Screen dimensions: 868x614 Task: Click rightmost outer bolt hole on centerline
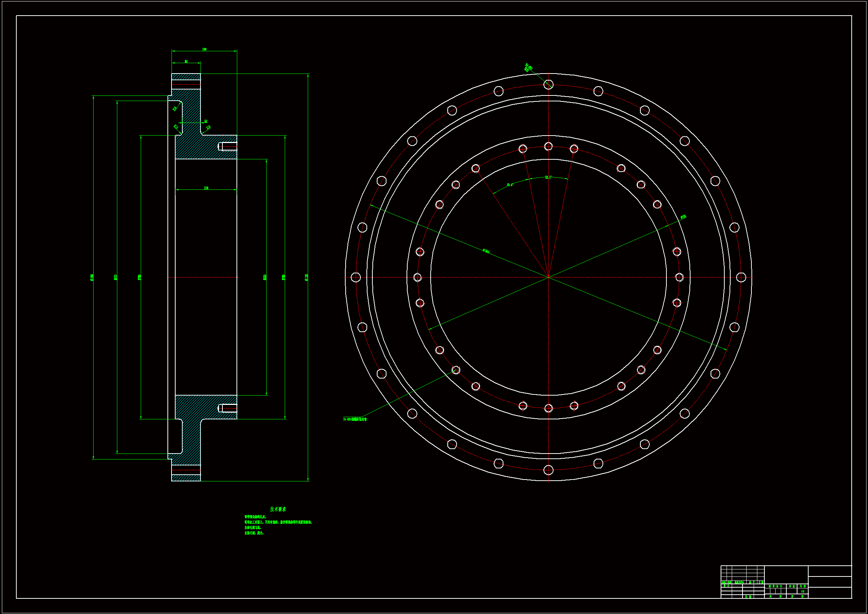(x=741, y=277)
